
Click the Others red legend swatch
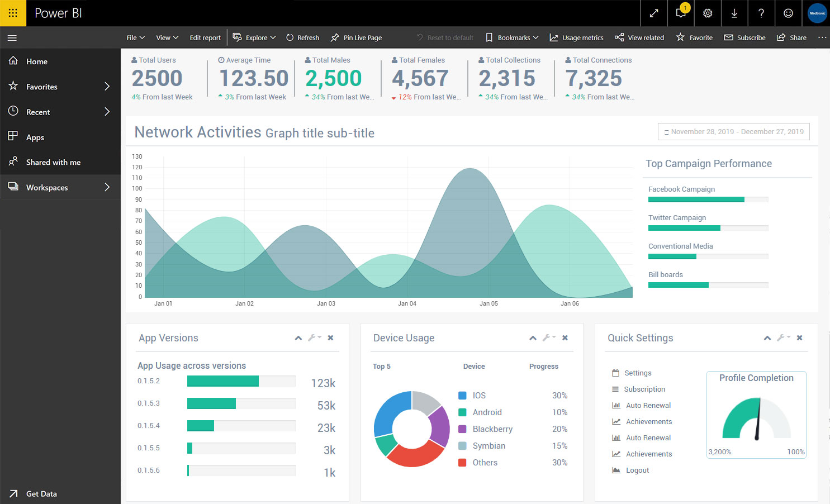(462, 462)
